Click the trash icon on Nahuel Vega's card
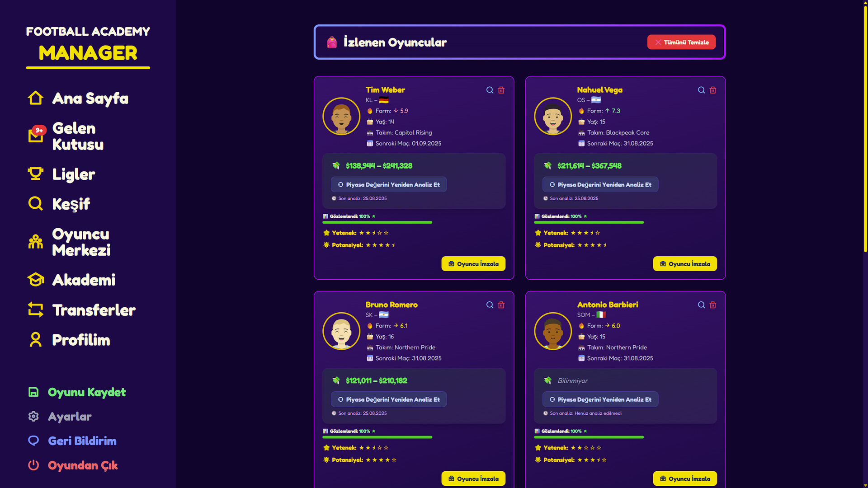Screen dimensions: 868x488 click(x=713, y=90)
